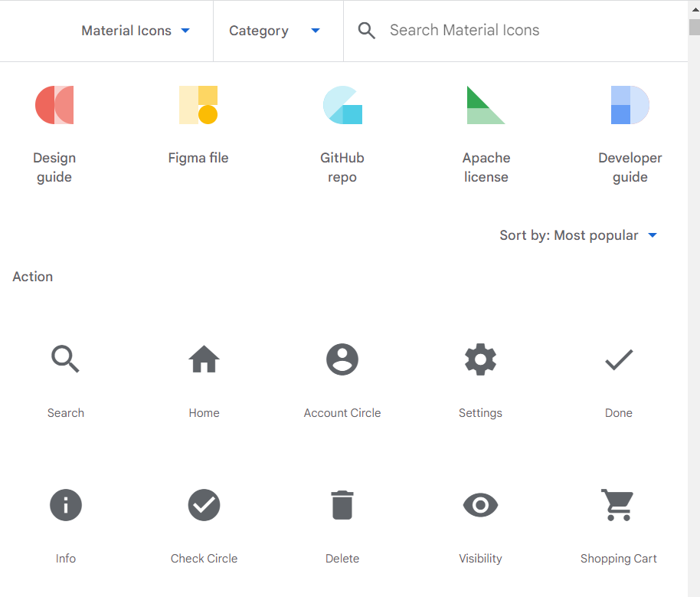Screen dimensions: 700x597
Task: Click the Settings label text
Action: tap(480, 413)
